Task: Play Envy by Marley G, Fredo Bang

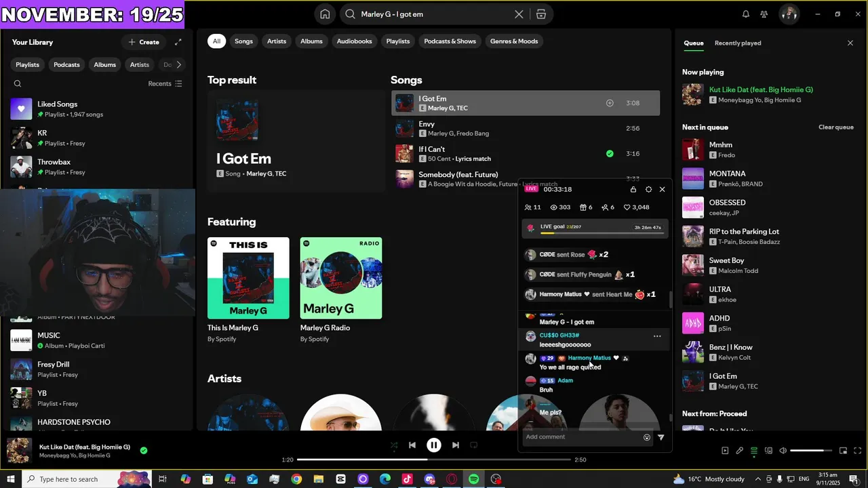Action: click(526, 129)
